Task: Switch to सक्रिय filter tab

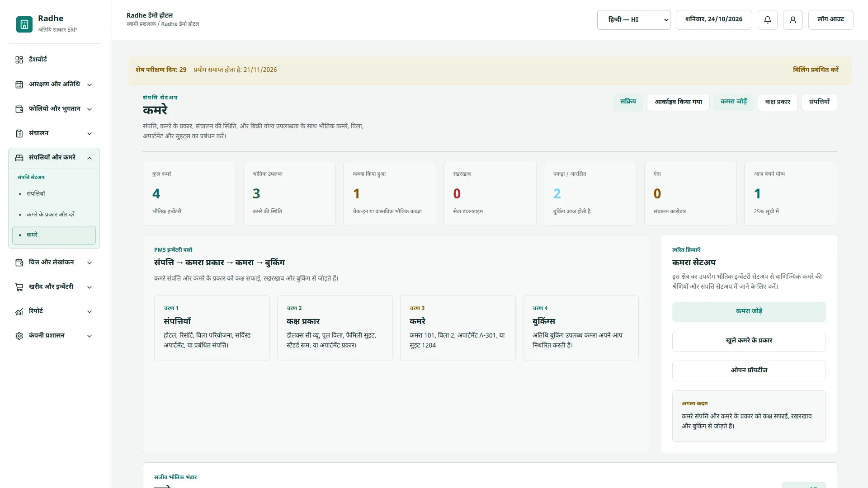Action: pos(628,102)
